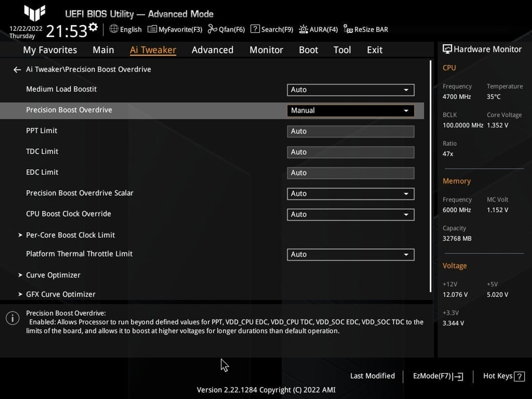Click the globe language icon
This screenshot has width=532, height=399.
click(x=114, y=29)
